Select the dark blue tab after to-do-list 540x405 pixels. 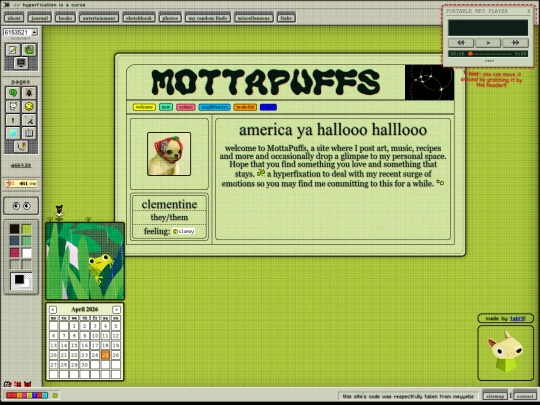pos(268,107)
